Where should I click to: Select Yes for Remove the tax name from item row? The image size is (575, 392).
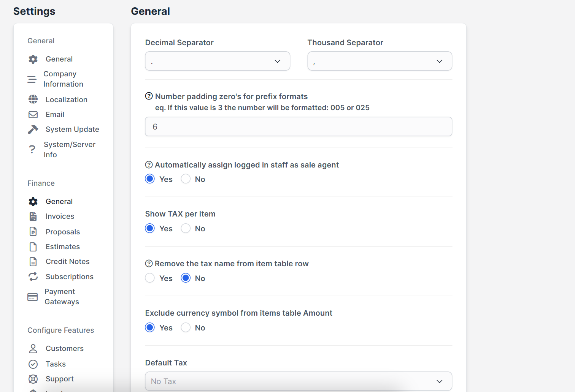coord(150,278)
